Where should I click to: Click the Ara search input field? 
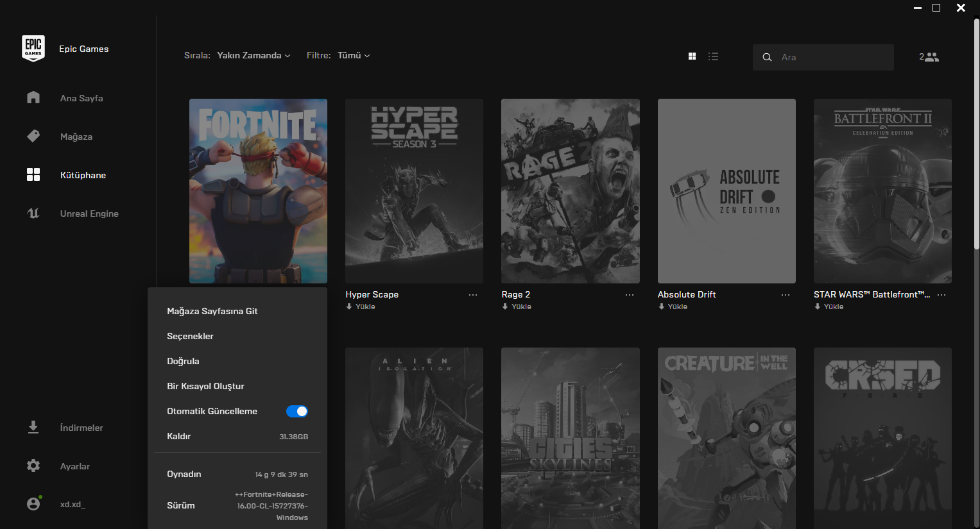coord(823,57)
